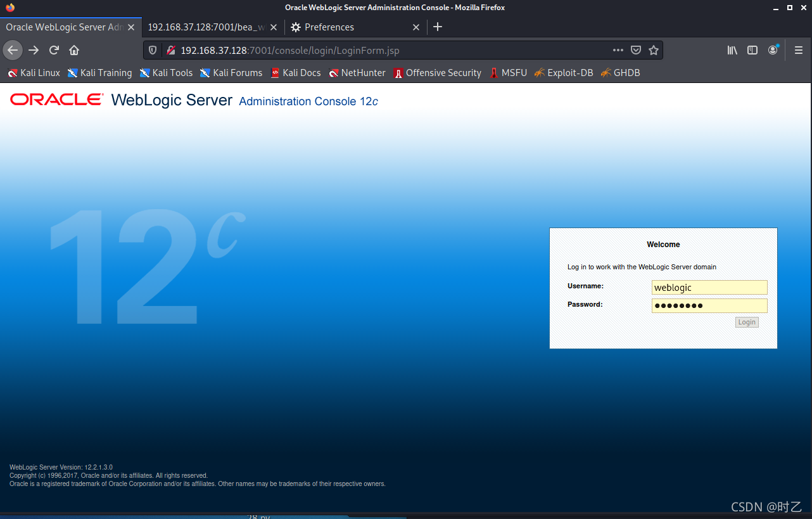Open the Kali Tools bookmark
The image size is (812, 519).
[166, 73]
